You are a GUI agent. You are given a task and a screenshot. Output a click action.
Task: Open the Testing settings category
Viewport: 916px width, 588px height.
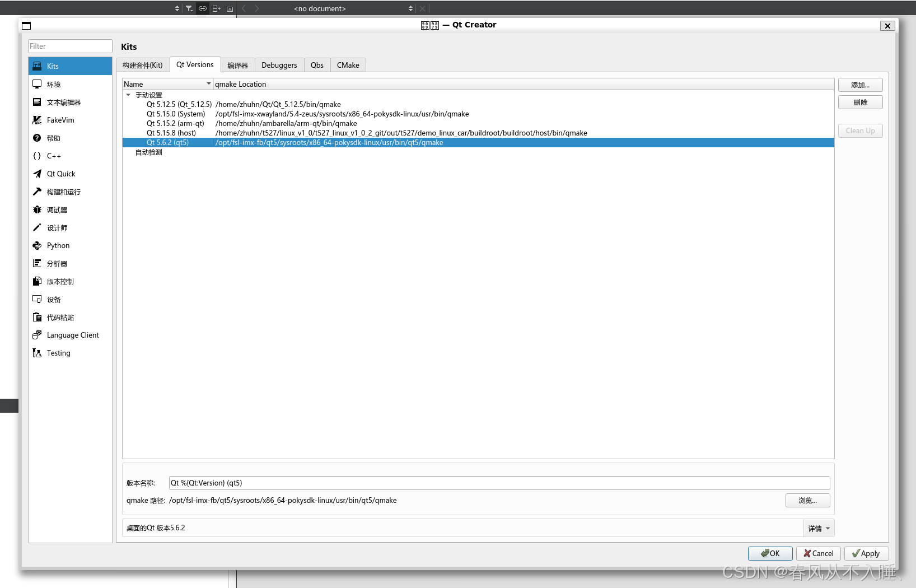(x=70, y=353)
